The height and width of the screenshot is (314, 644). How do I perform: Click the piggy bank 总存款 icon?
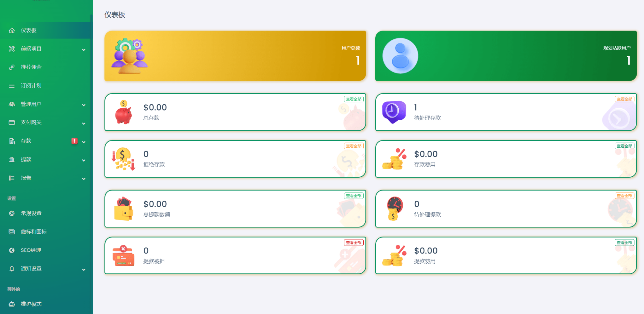[124, 112]
